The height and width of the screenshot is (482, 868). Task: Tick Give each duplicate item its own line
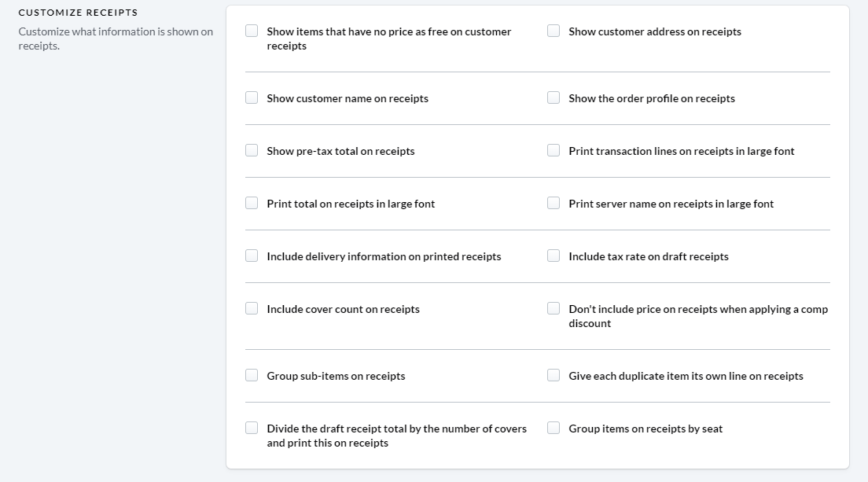[x=554, y=375]
